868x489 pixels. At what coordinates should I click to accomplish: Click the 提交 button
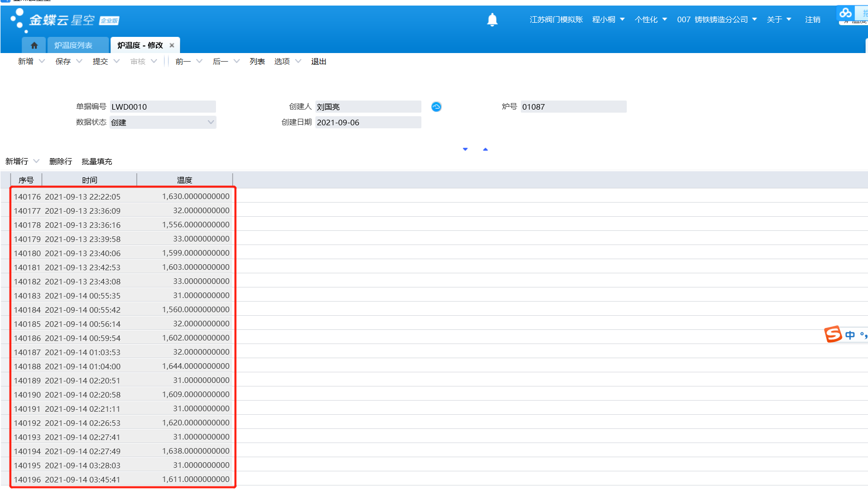pyautogui.click(x=100, y=61)
